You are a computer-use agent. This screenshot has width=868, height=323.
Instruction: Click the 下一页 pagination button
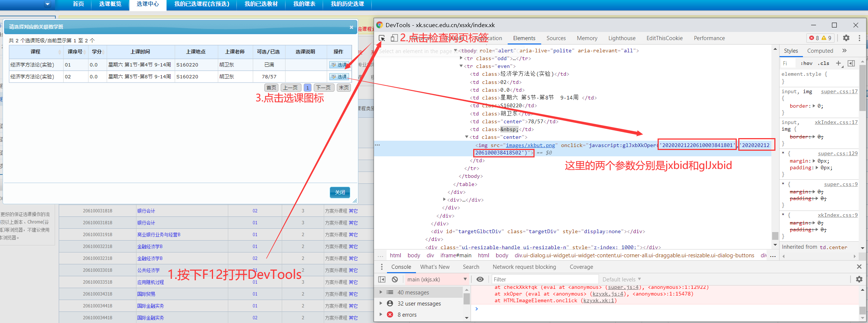coord(323,88)
